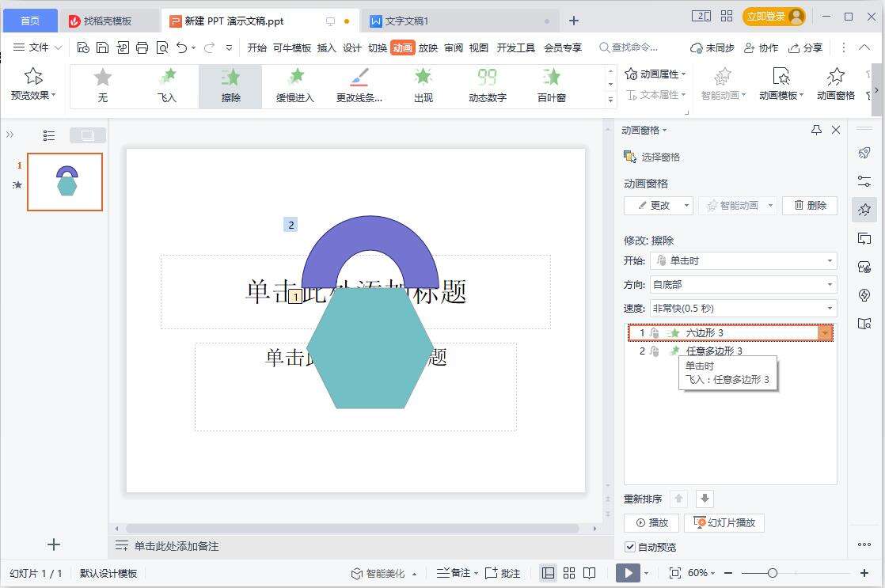Select 任意多边形 3 animation entry

pyautogui.click(x=731, y=351)
